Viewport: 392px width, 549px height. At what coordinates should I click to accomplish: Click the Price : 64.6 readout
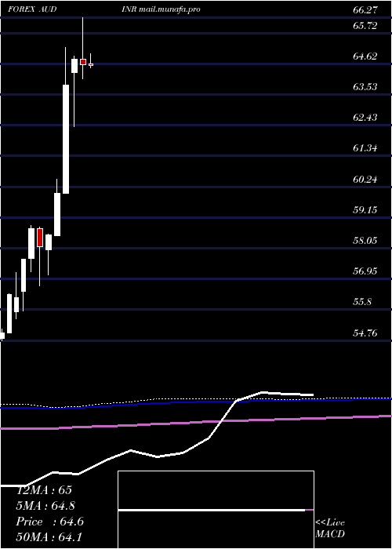49,522
